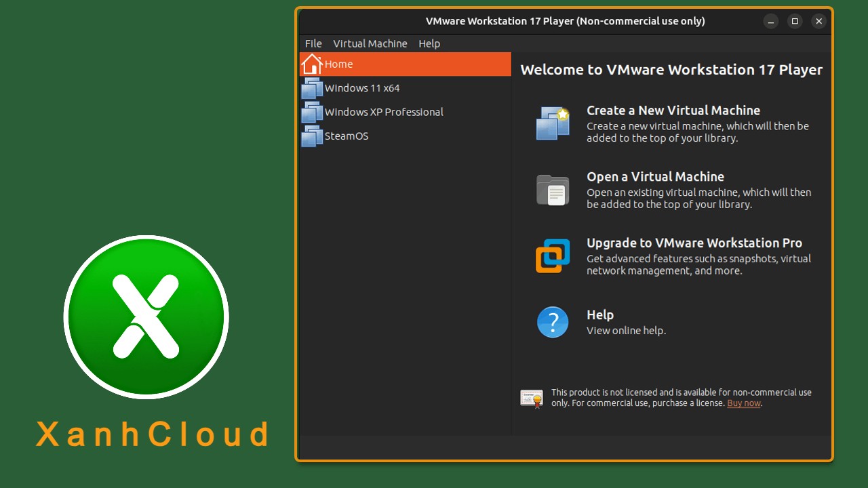Maximize the VMware Player window

tap(795, 21)
